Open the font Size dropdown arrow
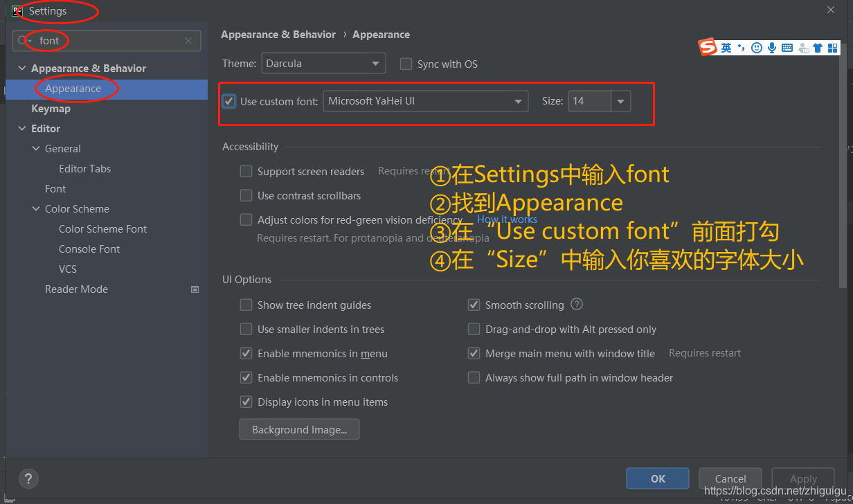This screenshot has height=504, width=853. coord(620,101)
